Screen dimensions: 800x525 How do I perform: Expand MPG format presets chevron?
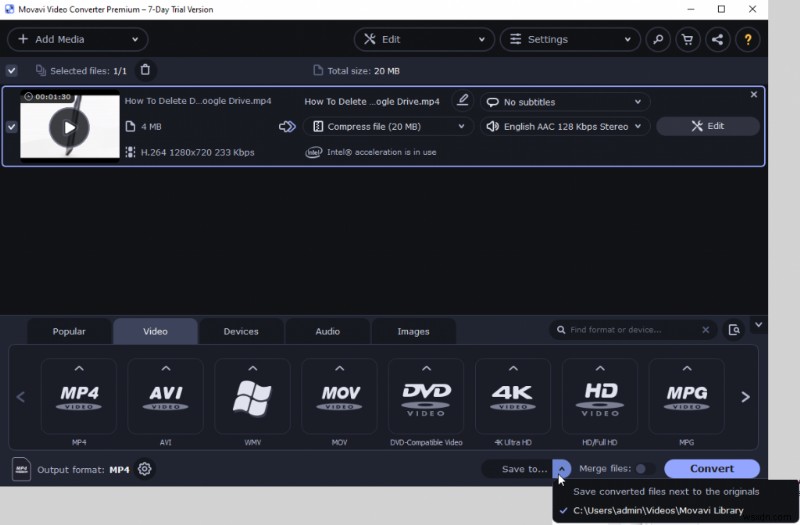[687, 368]
